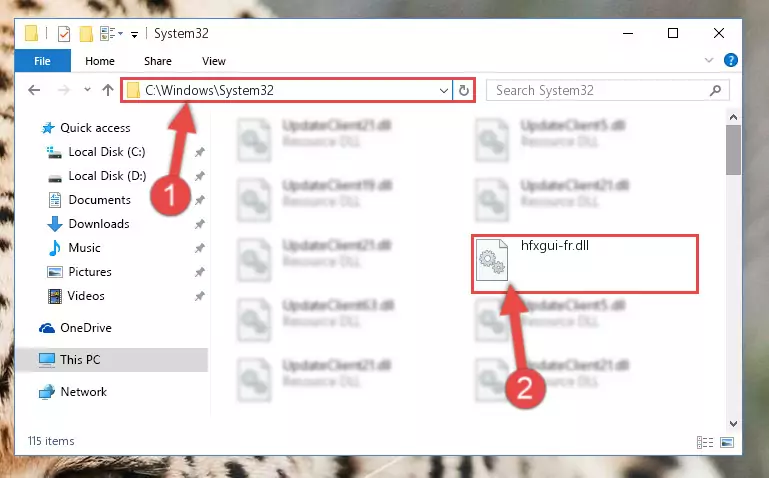This screenshot has height=478, width=769.
Task: Switch to large icons view layout
Action: click(x=727, y=442)
